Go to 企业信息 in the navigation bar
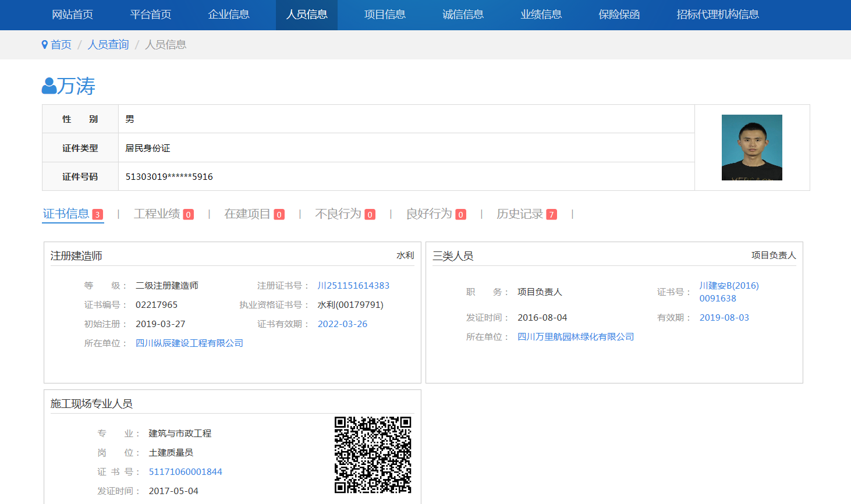The height and width of the screenshot is (504, 851). 229,15
